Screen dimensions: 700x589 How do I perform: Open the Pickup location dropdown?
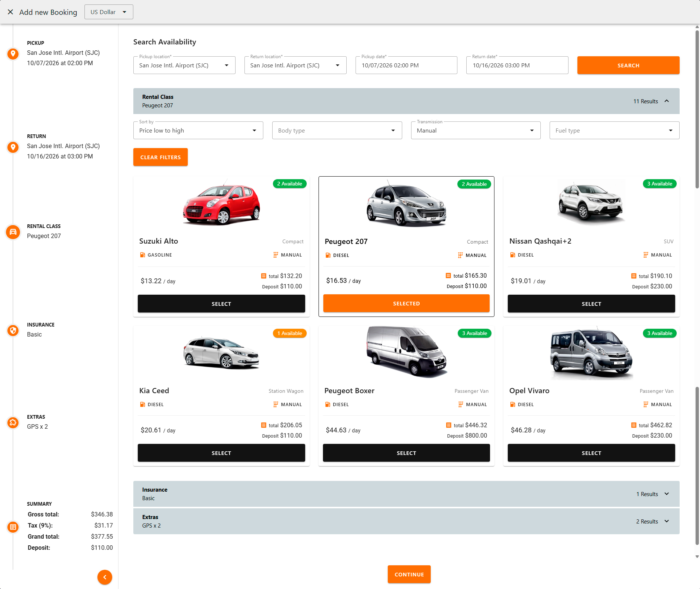coord(184,65)
